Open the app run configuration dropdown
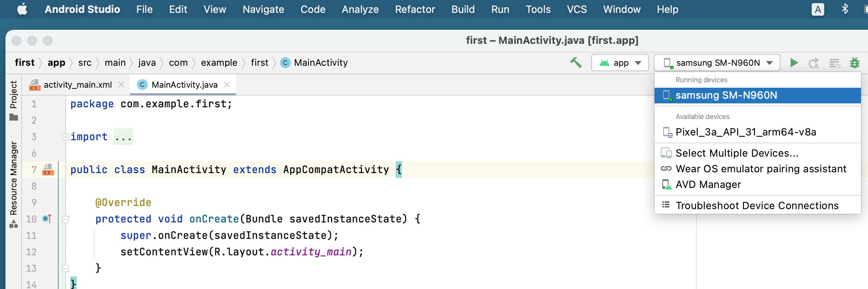This screenshot has width=868, height=289. click(x=620, y=63)
